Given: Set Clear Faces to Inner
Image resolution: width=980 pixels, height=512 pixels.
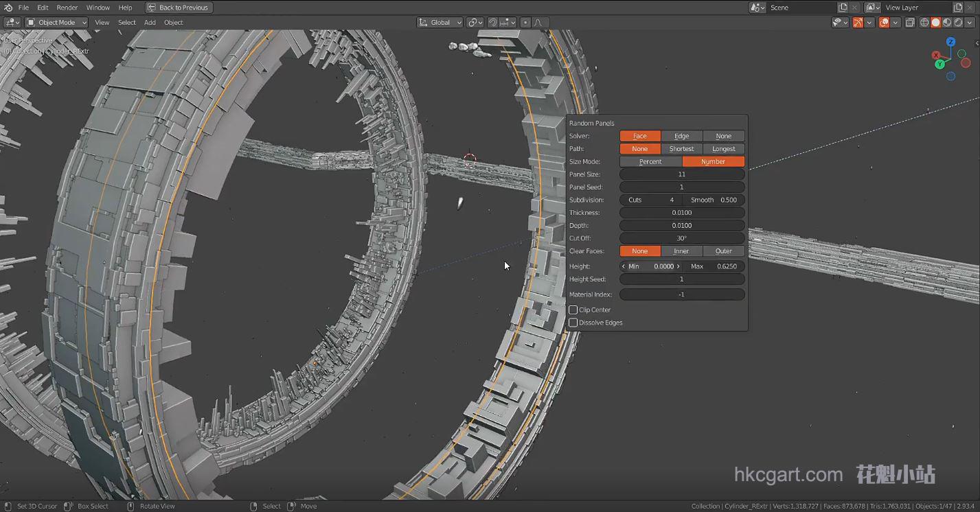Looking at the screenshot, I should (681, 251).
